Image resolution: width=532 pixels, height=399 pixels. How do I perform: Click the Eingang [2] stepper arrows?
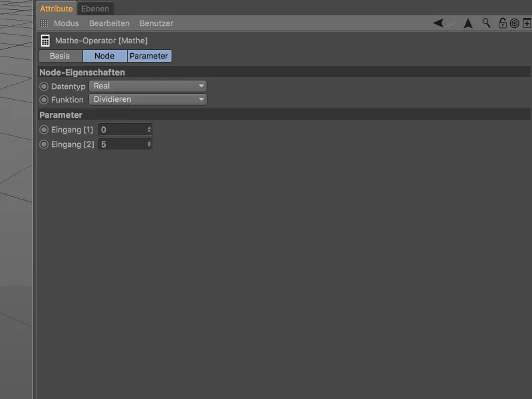coord(149,144)
